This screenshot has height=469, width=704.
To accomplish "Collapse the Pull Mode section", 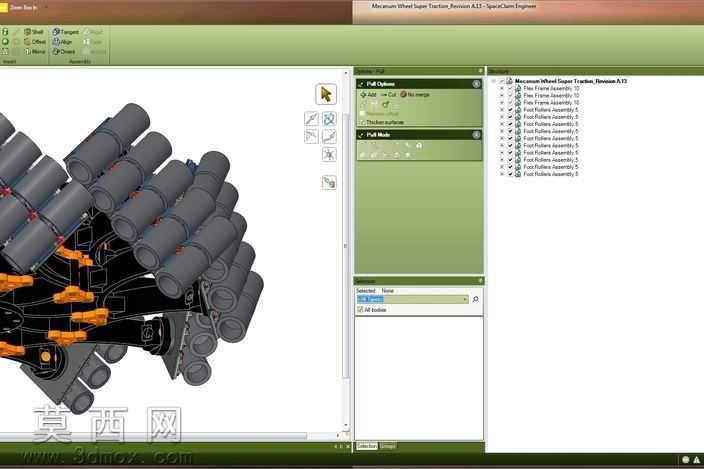I will tap(476, 135).
